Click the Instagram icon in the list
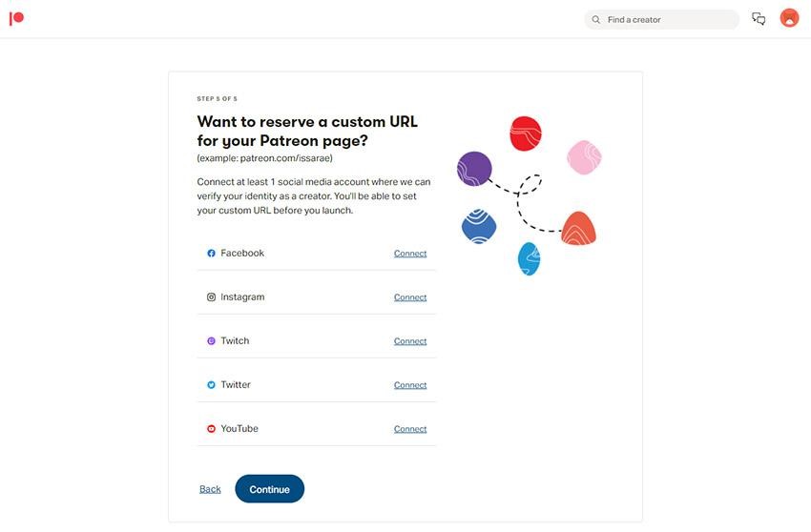Screen dimensions: 811x532 click(x=211, y=297)
